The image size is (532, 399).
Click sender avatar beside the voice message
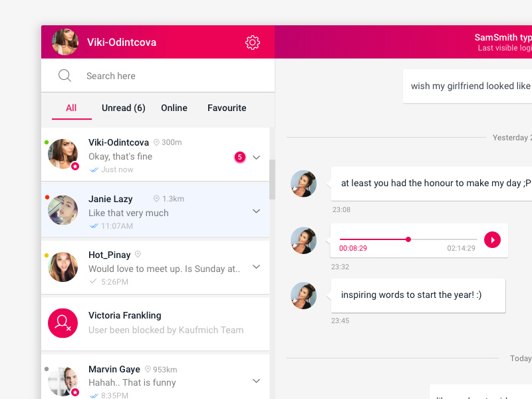point(304,240)
